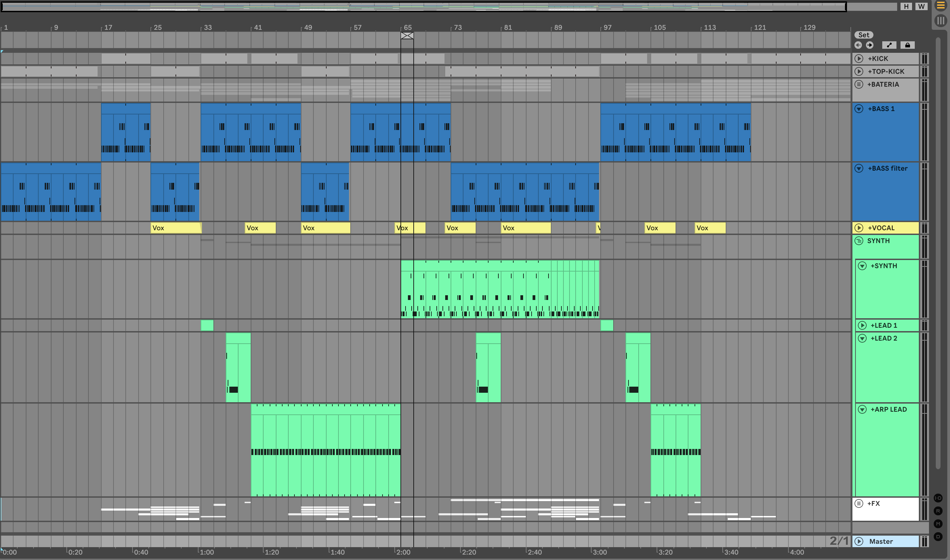Unfold the +KICK track
Screen dimensions: 950x560
pyautogui.click(x=859, y=59)
